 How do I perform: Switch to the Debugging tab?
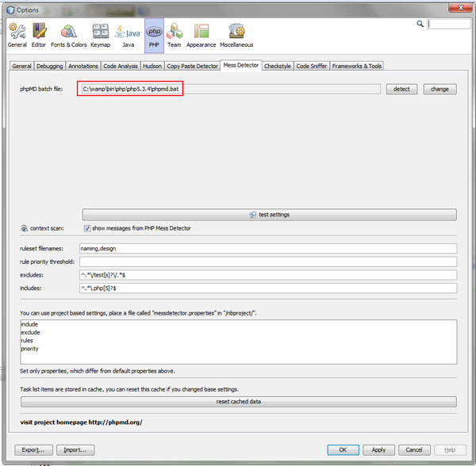click(49, 66)
